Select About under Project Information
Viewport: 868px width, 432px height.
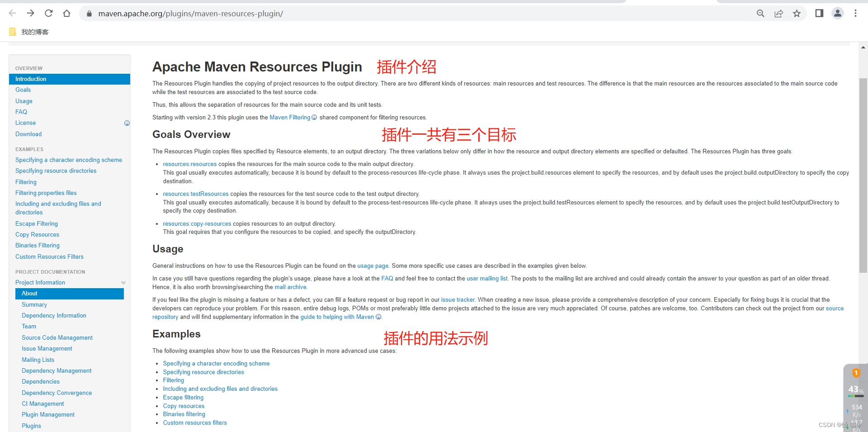(70, 294)
